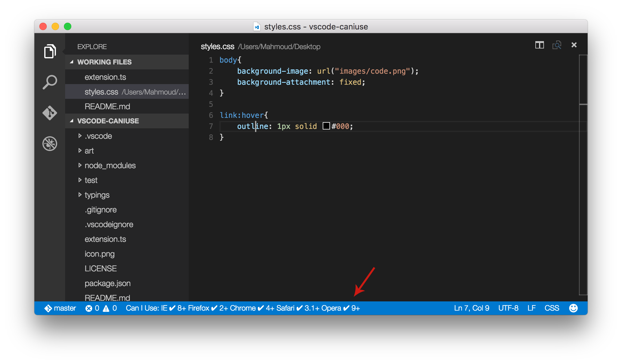622x364 pixels.
Task: Click the #000 color swatch preview
Action: [x=326, y=126]
